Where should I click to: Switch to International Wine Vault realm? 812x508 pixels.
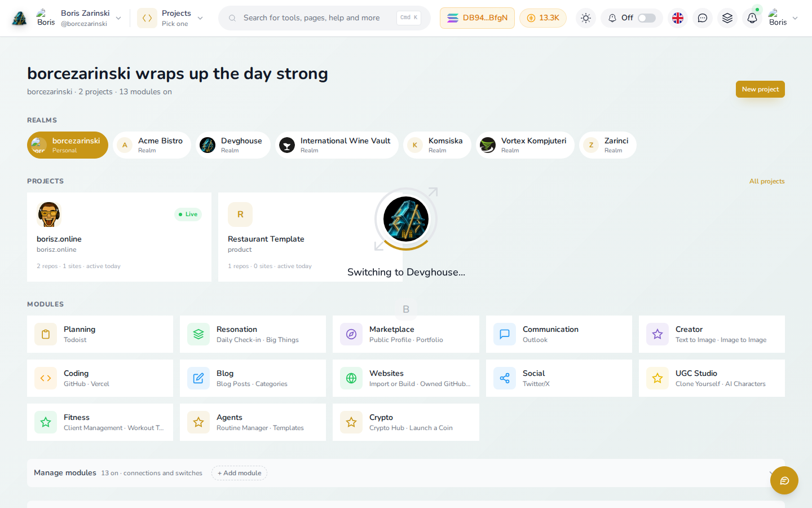(337, 145)
